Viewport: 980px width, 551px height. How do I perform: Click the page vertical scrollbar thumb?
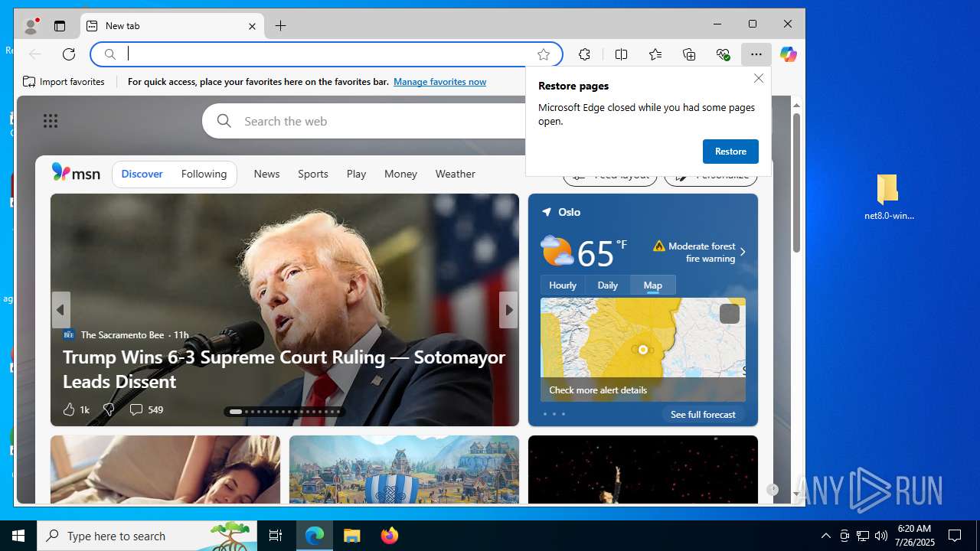click(x=796, y=182)
